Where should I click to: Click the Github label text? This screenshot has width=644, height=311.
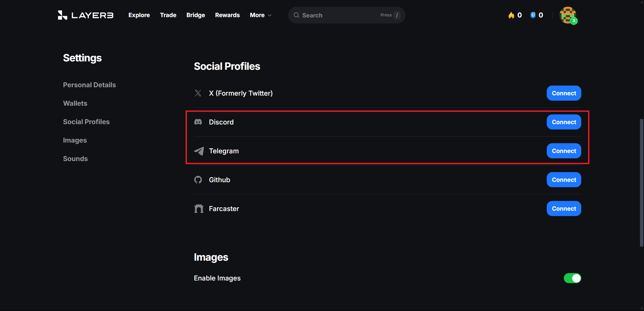coord(220,180)
